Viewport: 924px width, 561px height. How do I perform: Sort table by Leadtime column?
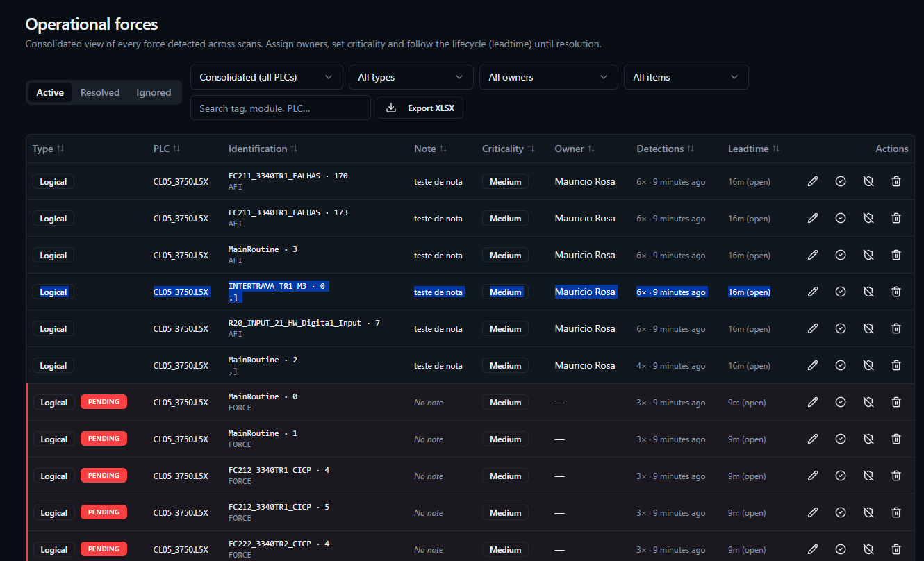754,149
